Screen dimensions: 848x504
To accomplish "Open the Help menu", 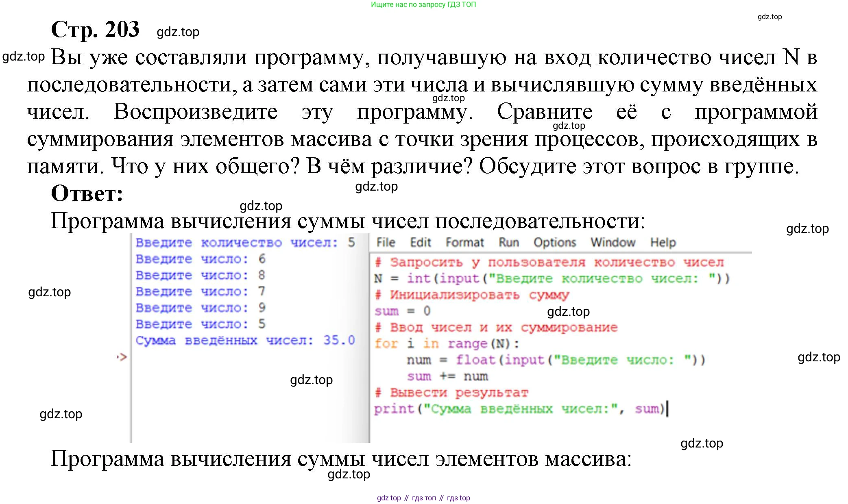I will tap(663, 243).
